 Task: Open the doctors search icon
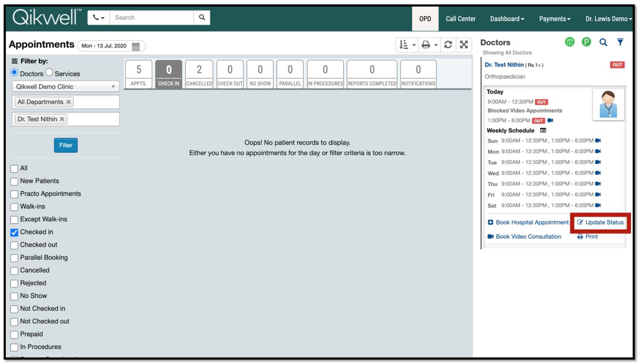tap(603, 42)
